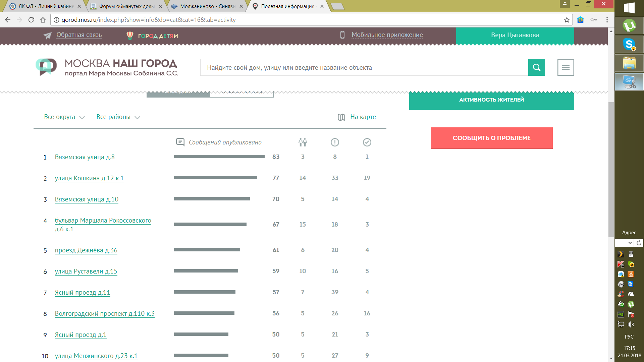
Task: Reload the page in Chrome
Action: 31,20
